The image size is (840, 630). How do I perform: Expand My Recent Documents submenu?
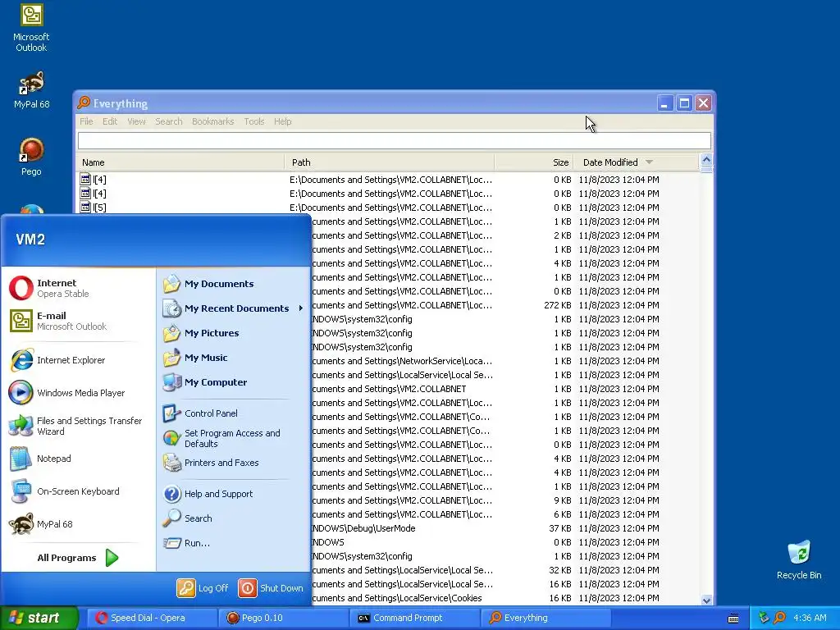234,308
